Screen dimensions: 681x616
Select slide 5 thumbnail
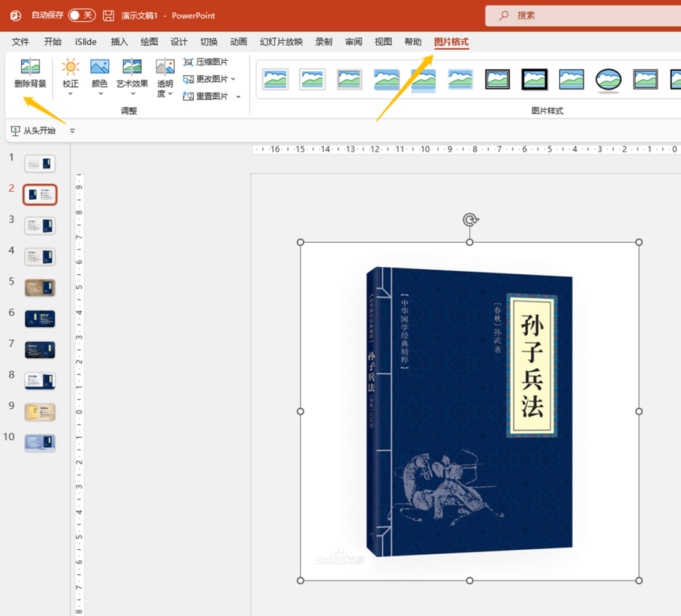[40, 288]
